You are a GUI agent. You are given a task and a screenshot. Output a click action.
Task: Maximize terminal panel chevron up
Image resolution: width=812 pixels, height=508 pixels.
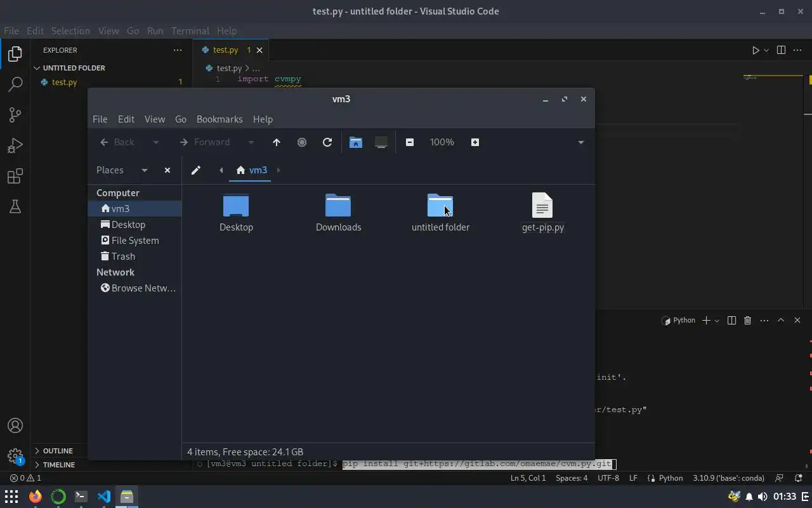[x=781, y=321]
